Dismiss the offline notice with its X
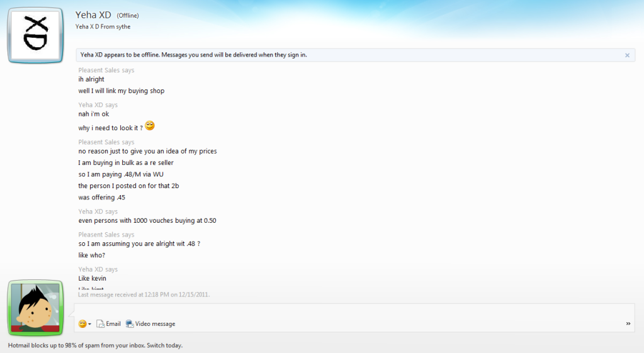 pos(627,55)
